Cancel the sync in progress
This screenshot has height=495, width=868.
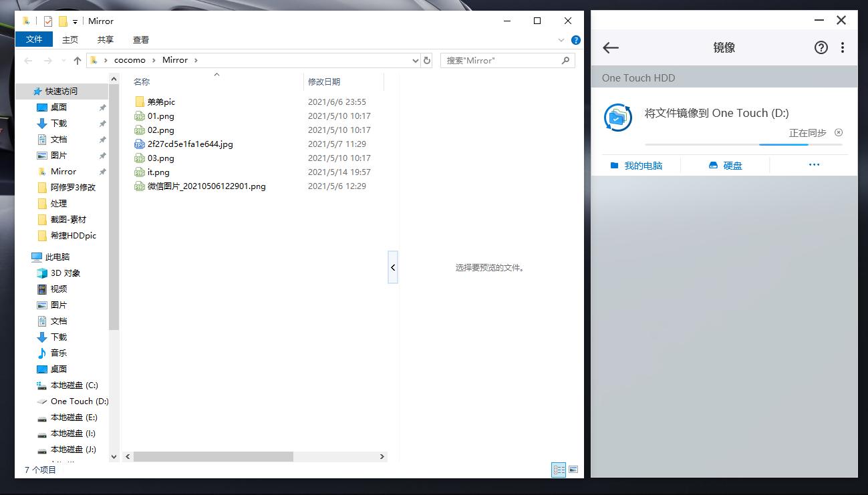click(839, 132)
